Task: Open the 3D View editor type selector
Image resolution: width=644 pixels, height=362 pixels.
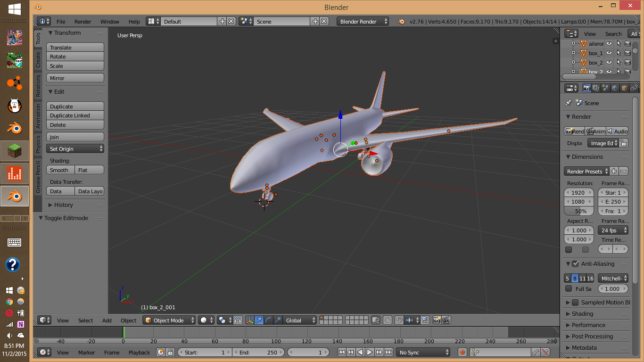Action: pyautogui.click(x=44, y=320)
